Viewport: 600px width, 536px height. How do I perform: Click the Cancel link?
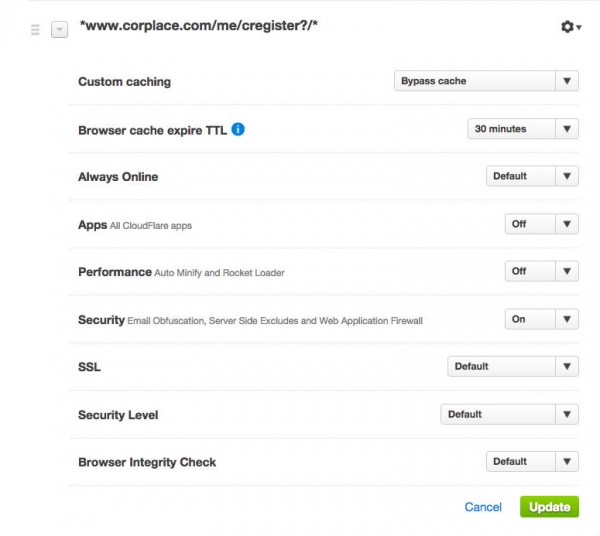tap(483, 507)
